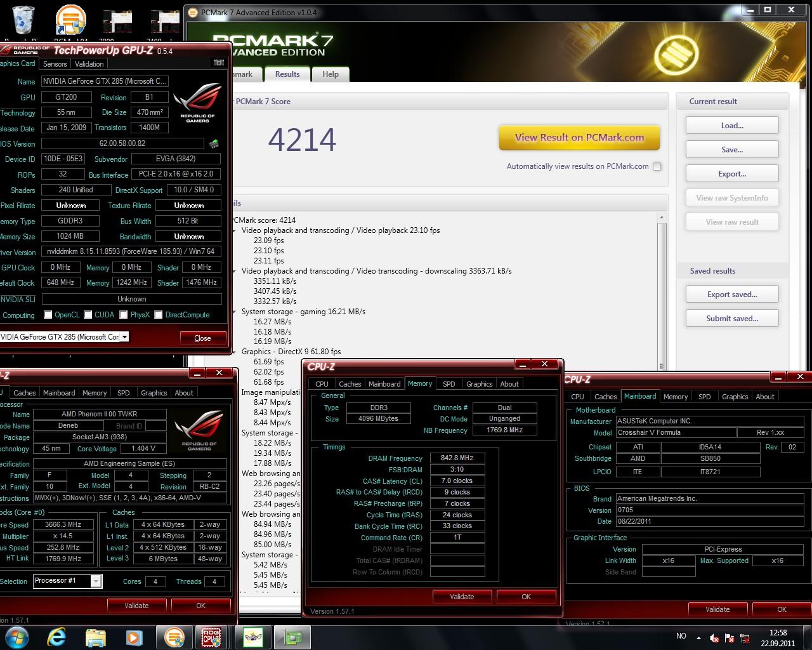Viewport: 812px width, 650px height.
Task: Switch to ROG CPU-Z via its taskbar icon
Action: pyautogui.click(x=211, y=637)
